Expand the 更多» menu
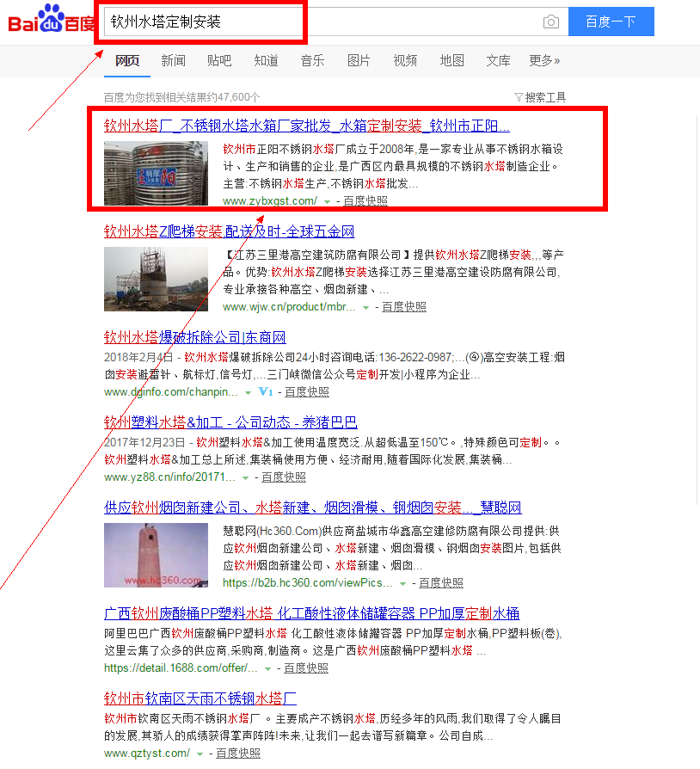The width and height of the screenshot is (700, 769). [x=544, y=61]
